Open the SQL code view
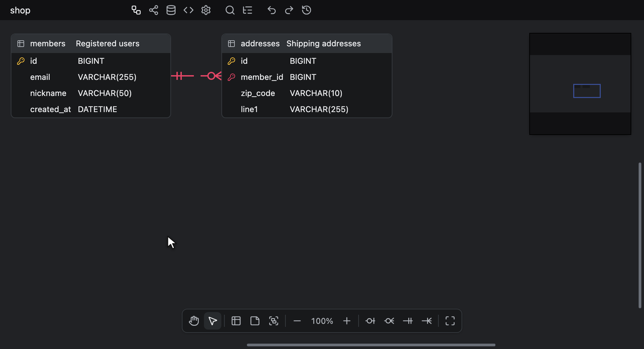The image size is (644, 349). click(189, 10)
